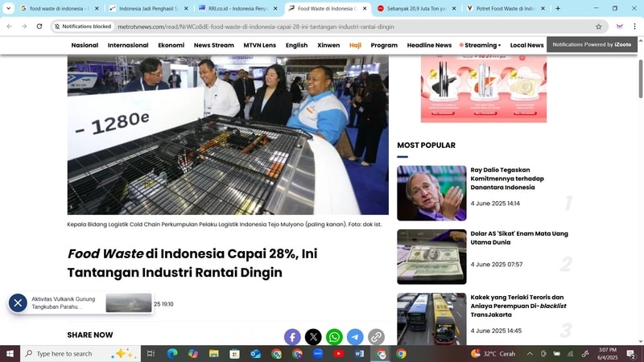
Task: Open TransJakarta bus thumbnail
Action: [x=431, y=319]
